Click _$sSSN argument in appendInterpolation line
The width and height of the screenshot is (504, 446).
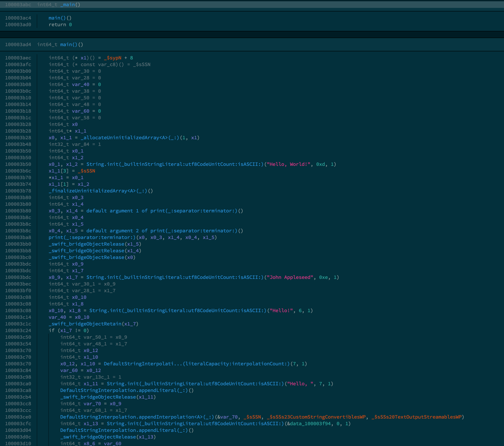pos(252,417)
